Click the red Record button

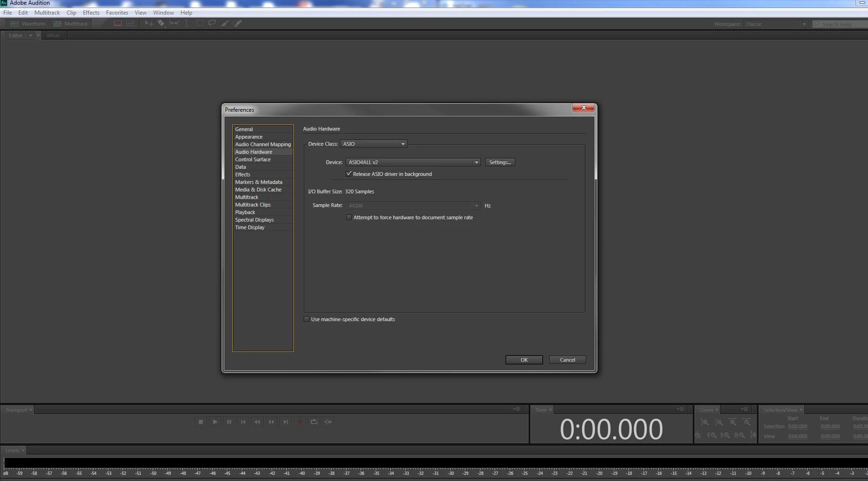(x=300, y=422)
